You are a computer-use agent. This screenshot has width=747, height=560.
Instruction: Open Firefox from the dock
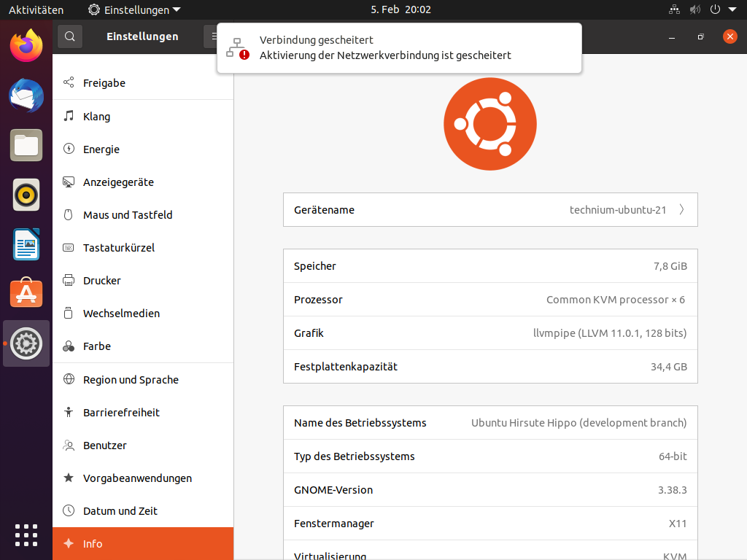[x=26, y=46]
